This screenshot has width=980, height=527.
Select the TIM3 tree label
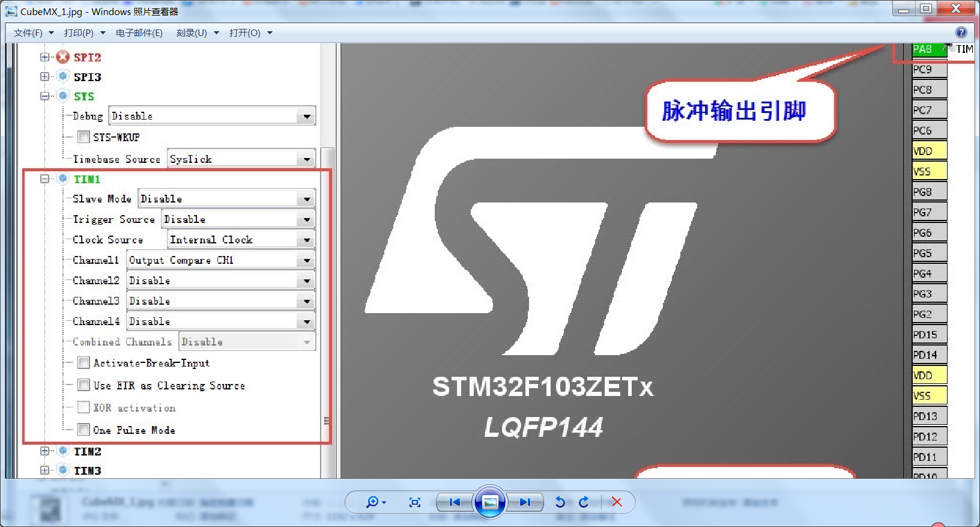coord(88,471)
